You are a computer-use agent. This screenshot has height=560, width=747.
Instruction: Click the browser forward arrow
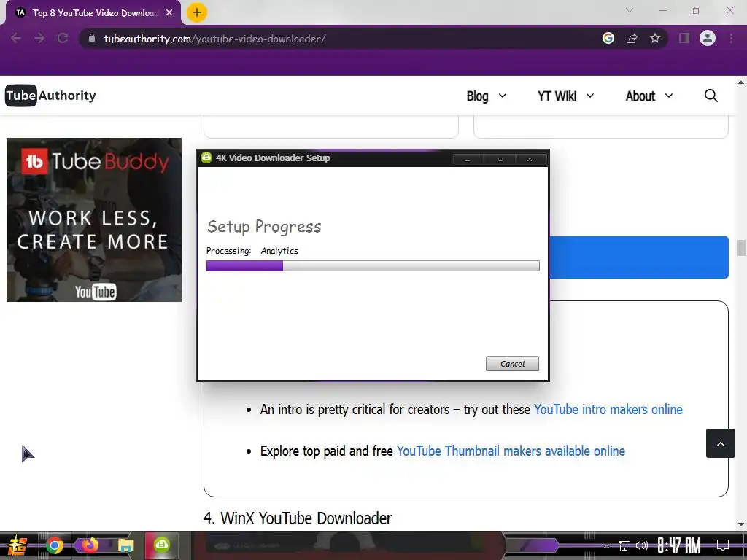(x=39, y=38)
